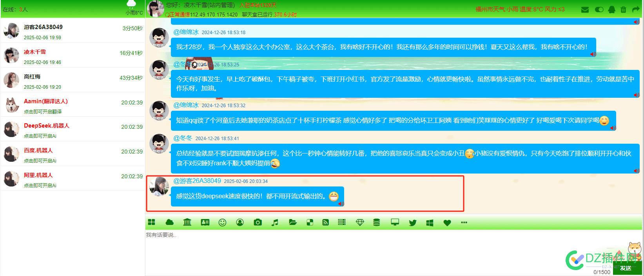Click @绵绵冰 name on 18:53:32 message
The width and height of the screenshot is (644, 276).
[x=186, y=105]
